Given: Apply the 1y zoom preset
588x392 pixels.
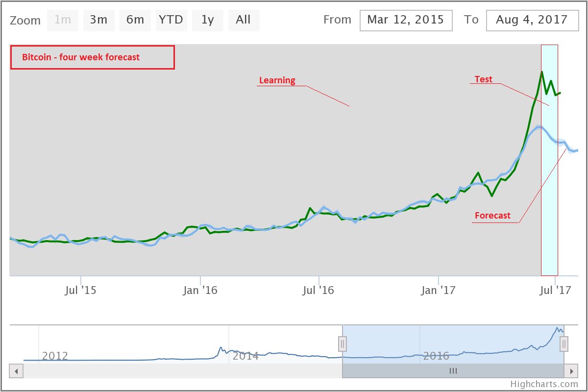Looking at the screenshot, I should coord(207,20).
